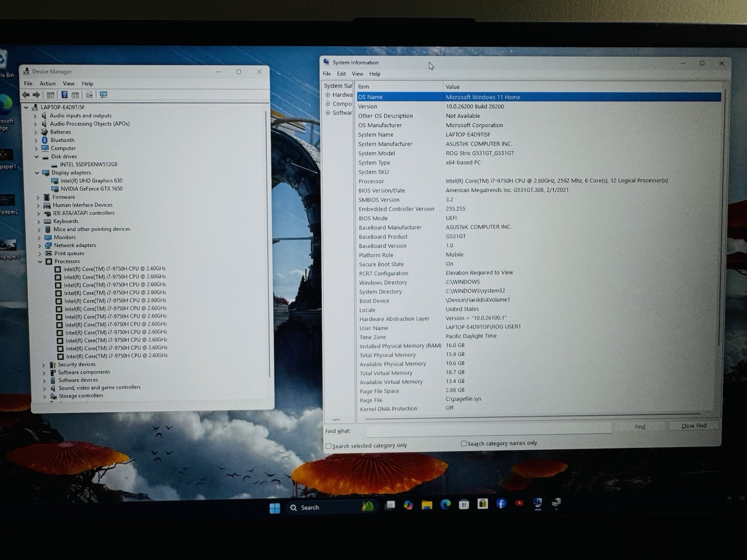Open the Windows Start button on taskbar
The height and width of the screenshot is (560, 747).
click(x=275, y=508)
